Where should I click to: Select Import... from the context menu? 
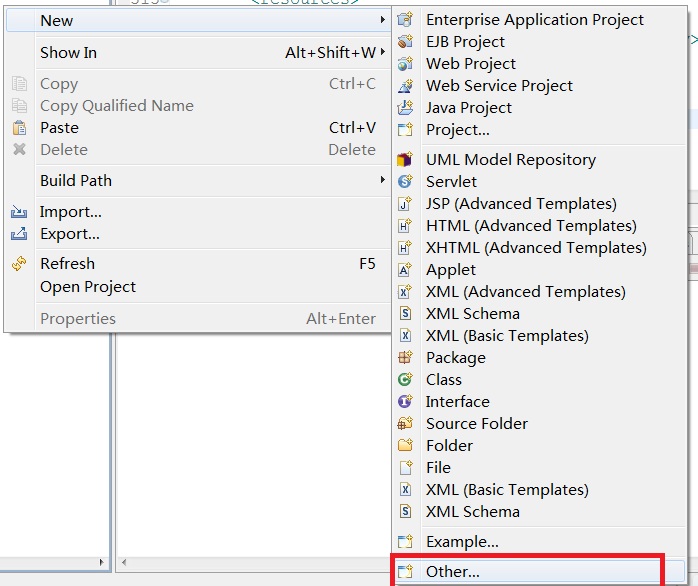(70, 212)
